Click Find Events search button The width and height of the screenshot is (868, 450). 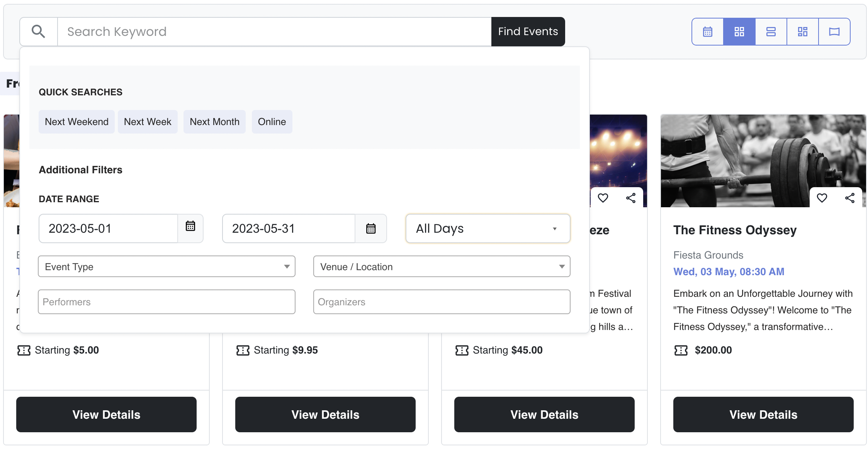527,32
